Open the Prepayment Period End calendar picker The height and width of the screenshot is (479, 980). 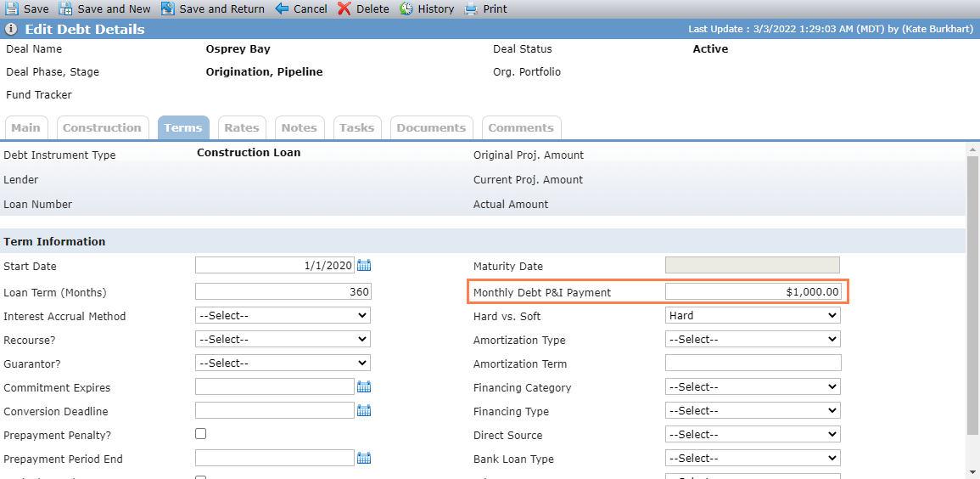(364, 458)
